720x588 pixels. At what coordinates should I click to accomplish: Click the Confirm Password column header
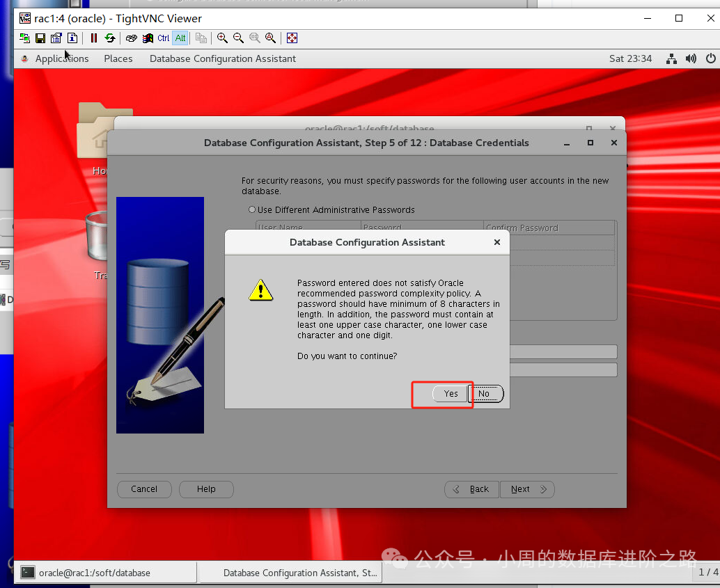pyautogui.click(x=549, y=228)
